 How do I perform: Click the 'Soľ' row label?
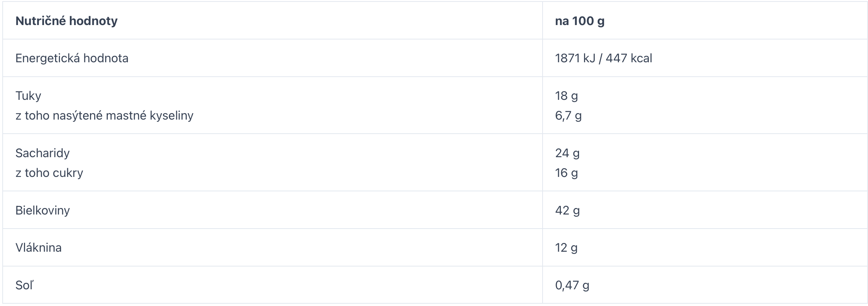click(x=24, y=285)
